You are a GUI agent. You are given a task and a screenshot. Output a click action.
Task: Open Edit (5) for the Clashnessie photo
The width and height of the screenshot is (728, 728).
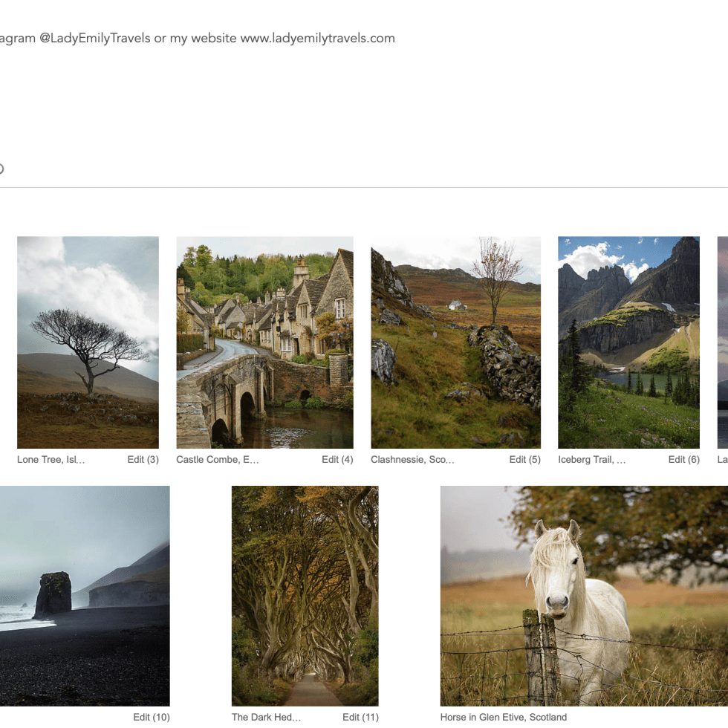[x=524, y=460]
